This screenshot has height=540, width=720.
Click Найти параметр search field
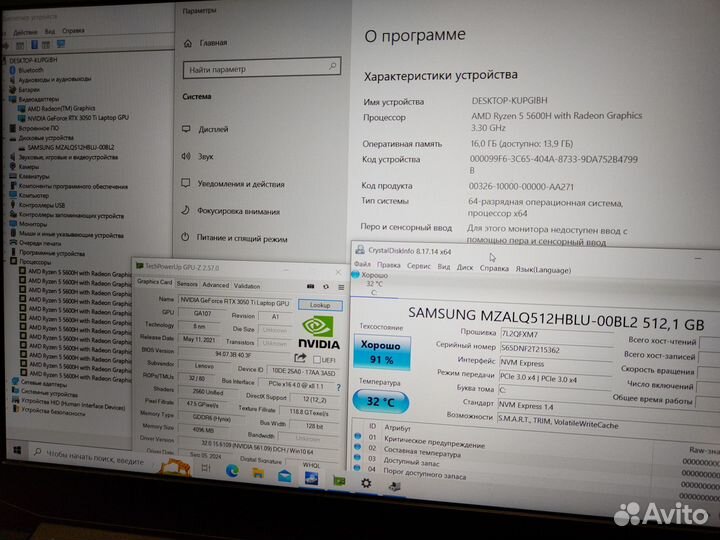coord(262,68)
